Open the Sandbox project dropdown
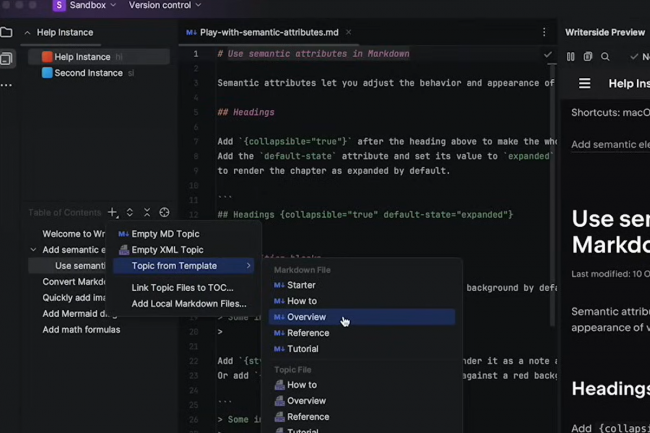This screenshot has height=433, width=650. [x=92, y=5]
